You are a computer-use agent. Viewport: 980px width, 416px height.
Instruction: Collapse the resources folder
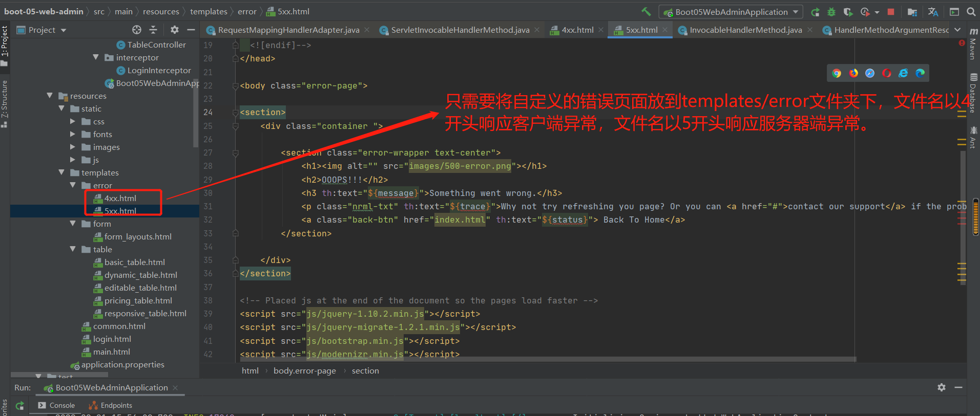coord(50,96)
